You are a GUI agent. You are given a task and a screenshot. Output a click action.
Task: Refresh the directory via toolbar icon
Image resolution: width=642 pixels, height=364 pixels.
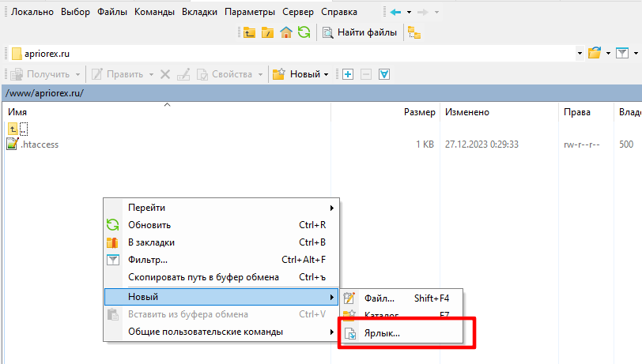(304, 32)
